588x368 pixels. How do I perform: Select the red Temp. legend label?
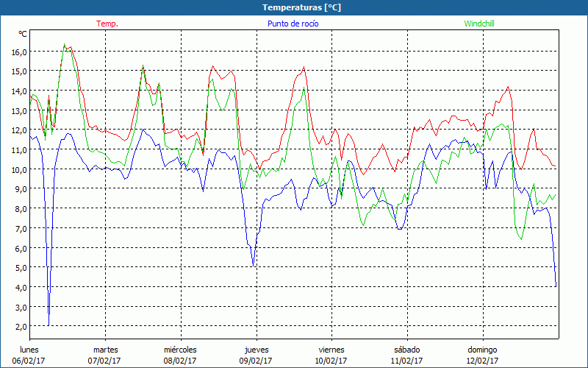coord(107,24)
